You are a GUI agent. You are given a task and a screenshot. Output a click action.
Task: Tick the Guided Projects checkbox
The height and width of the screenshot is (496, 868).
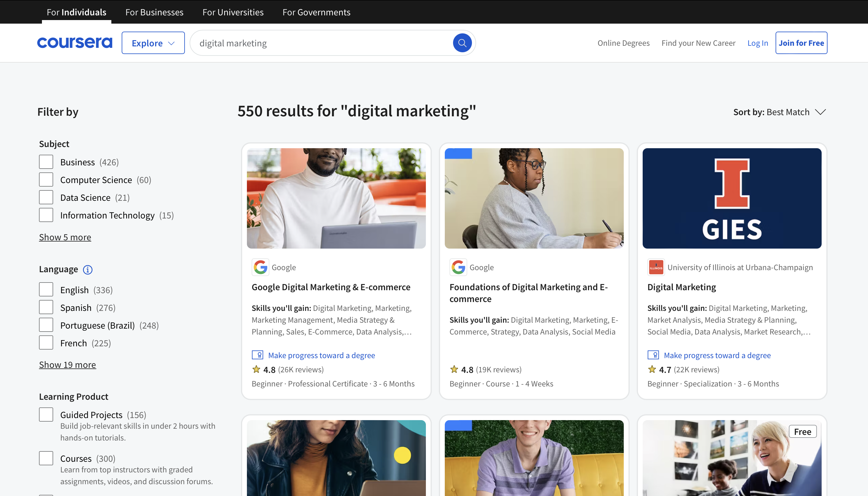point(46,415)
